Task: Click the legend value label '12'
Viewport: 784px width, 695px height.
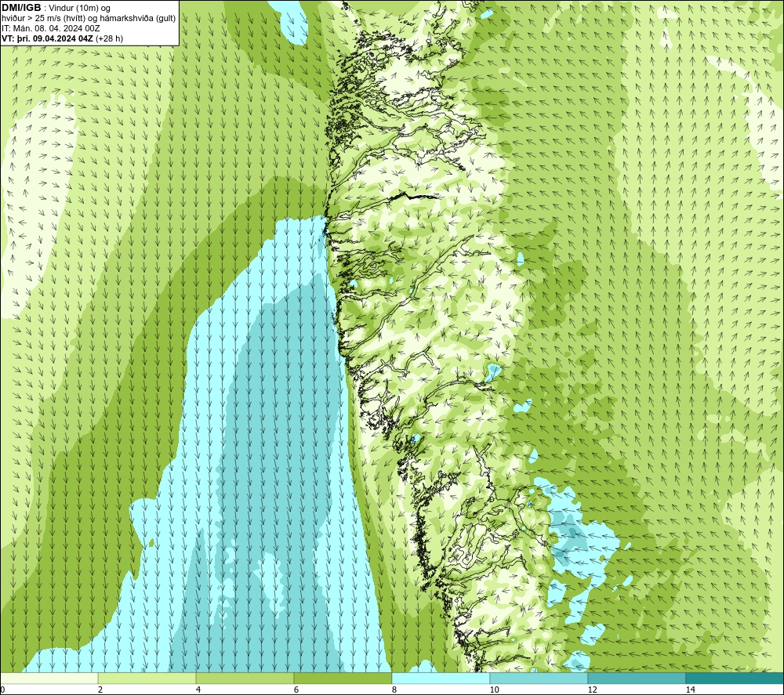Action: pos(592,690)
